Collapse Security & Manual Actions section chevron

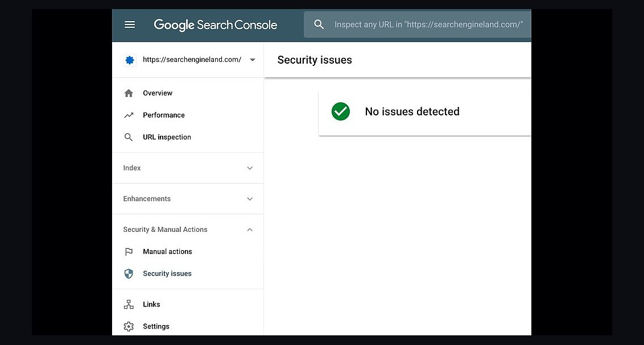click(x=250, y=230)
